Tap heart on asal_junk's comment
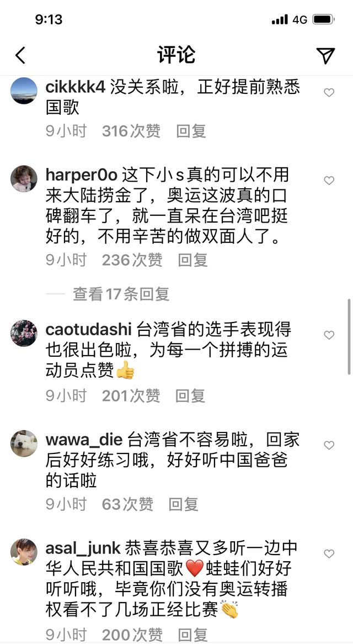The image size is (353, 644). click(329, 554)
